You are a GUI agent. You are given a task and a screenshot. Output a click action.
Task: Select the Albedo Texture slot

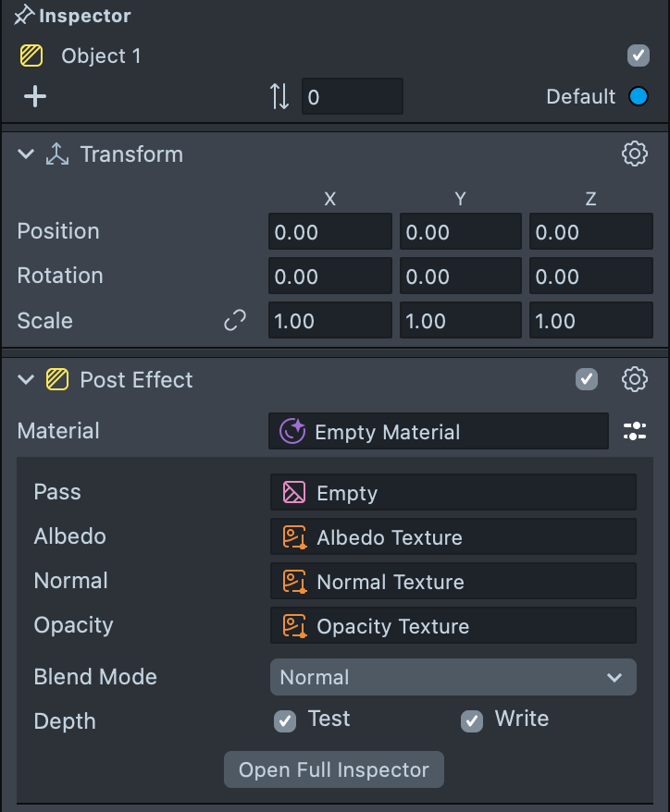[x=453, y=537]
